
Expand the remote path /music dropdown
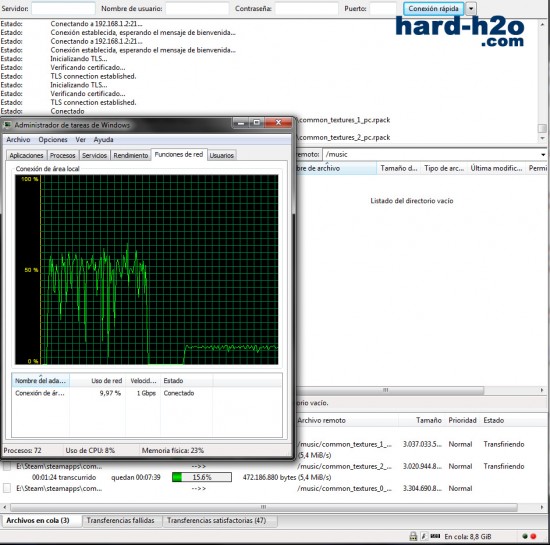tap(543, 155)
